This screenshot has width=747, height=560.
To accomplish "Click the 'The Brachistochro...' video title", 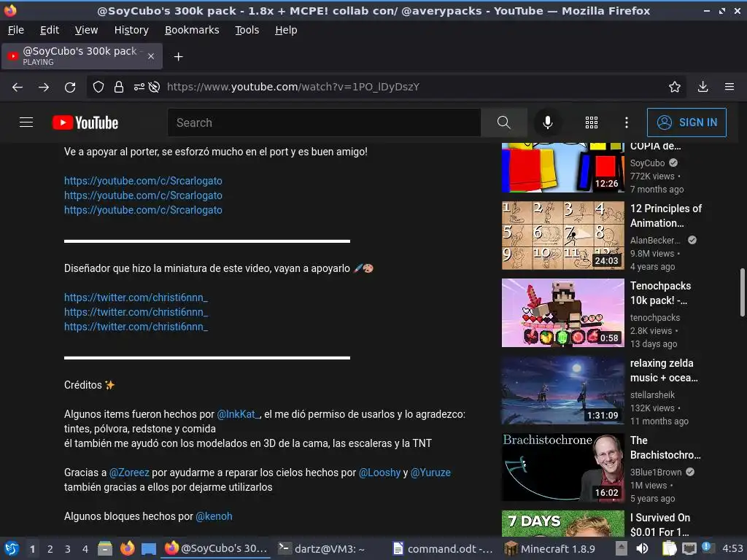I will [665, 448].
